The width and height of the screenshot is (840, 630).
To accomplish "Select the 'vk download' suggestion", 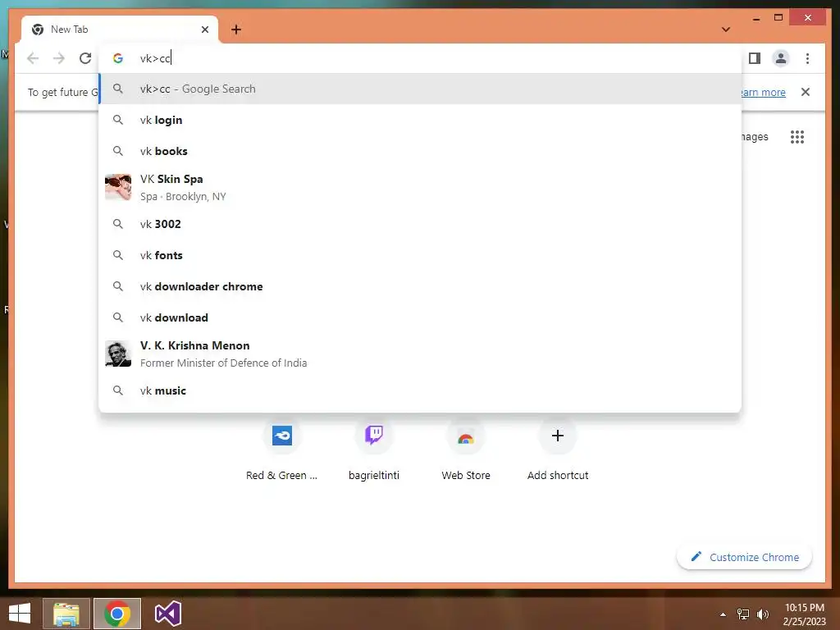I will coord(421,317).
